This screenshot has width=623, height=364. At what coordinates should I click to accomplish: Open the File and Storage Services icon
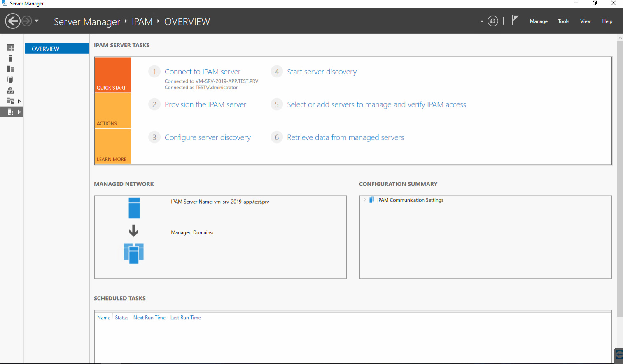[x=10, y=101]
